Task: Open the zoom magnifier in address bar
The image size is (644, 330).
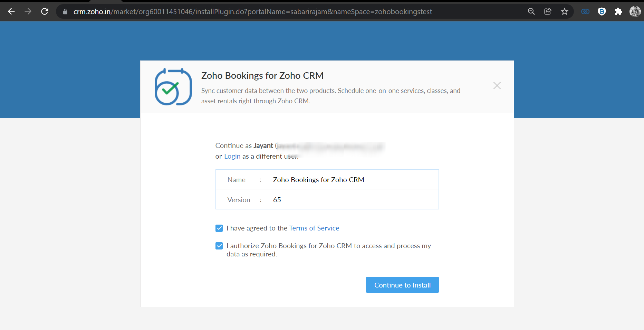Action: 531,12
